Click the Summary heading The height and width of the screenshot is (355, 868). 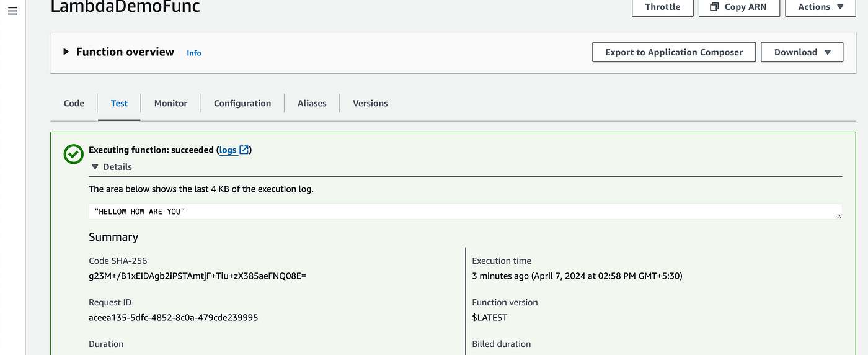pos(113,237)
